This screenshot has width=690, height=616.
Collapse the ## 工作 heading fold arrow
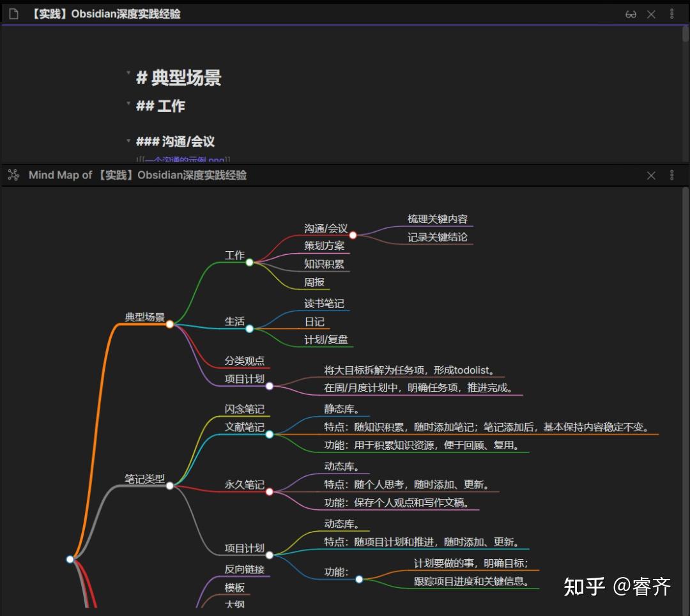(129, 102)
